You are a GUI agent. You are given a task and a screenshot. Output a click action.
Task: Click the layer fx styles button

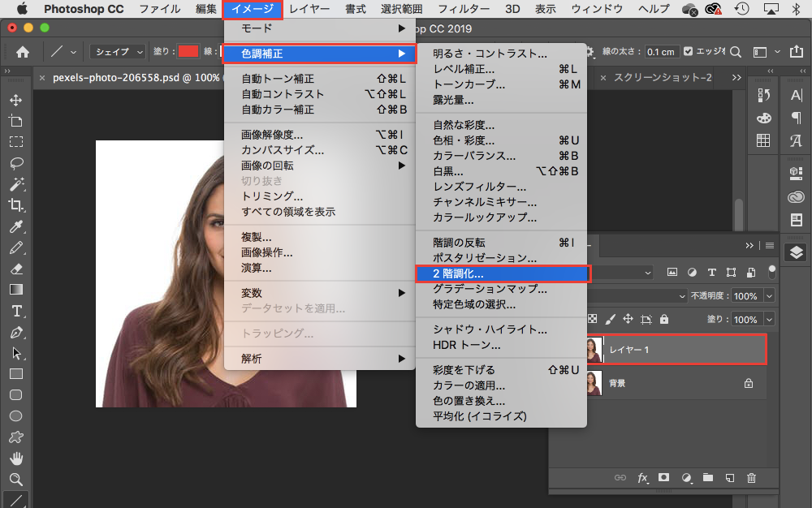(x=642, y=477)
